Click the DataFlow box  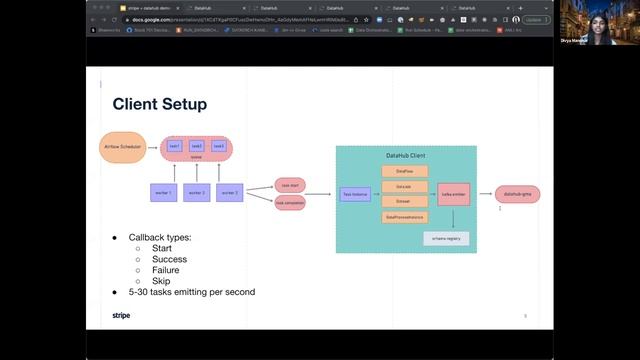(x=404, y=171)
